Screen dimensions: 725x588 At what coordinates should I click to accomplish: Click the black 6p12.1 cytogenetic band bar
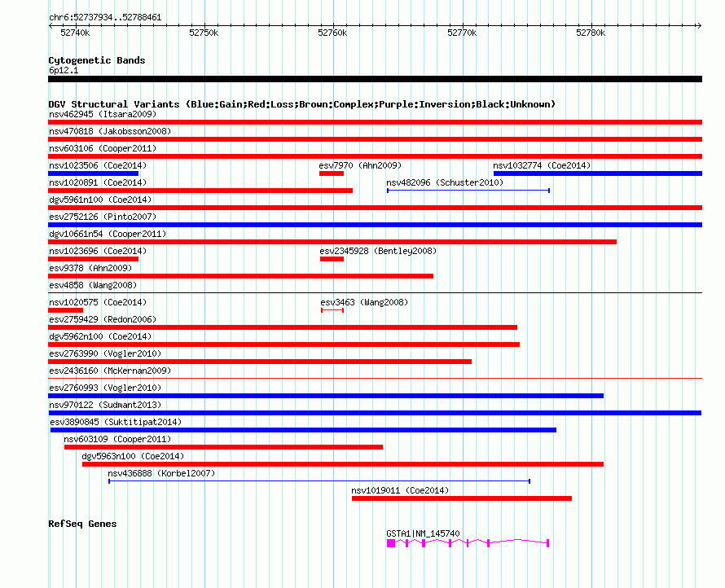pos(375,79)
